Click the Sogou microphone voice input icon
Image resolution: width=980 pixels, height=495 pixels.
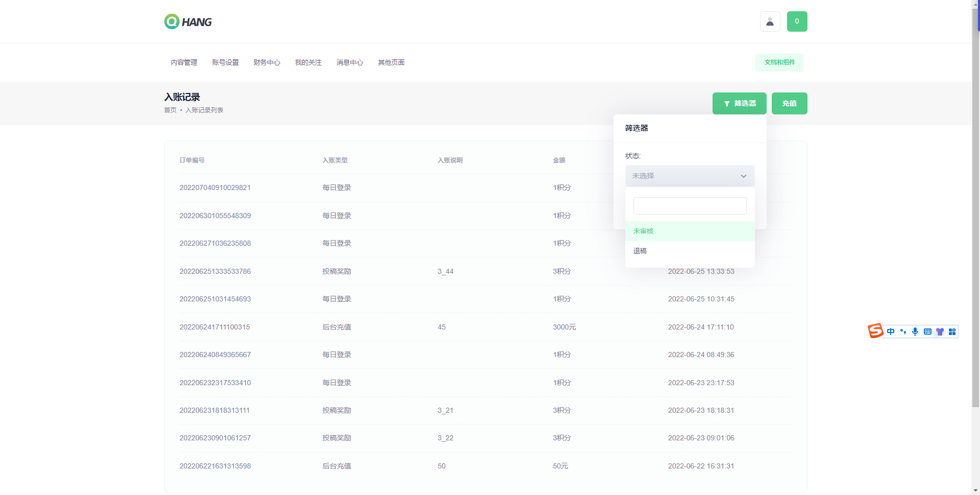click(x=915, y=332)
